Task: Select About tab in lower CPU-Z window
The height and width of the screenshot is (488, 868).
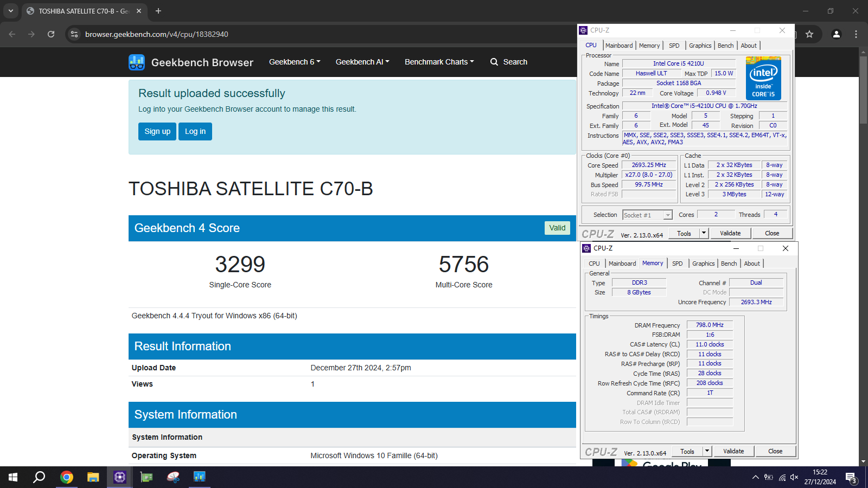Action: click(752, 264)
